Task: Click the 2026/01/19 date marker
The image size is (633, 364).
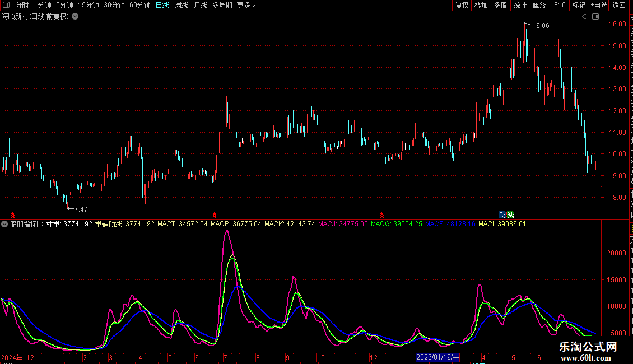Action: point(437,357)
